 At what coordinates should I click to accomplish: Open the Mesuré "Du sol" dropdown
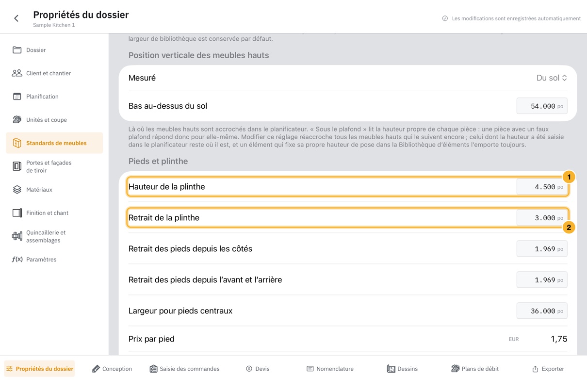coord(552,78)
